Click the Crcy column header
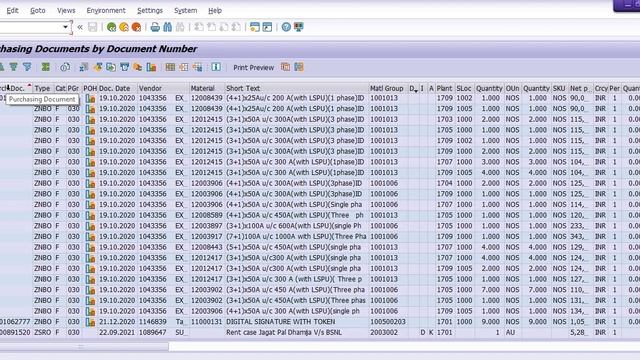 point(601,88)
